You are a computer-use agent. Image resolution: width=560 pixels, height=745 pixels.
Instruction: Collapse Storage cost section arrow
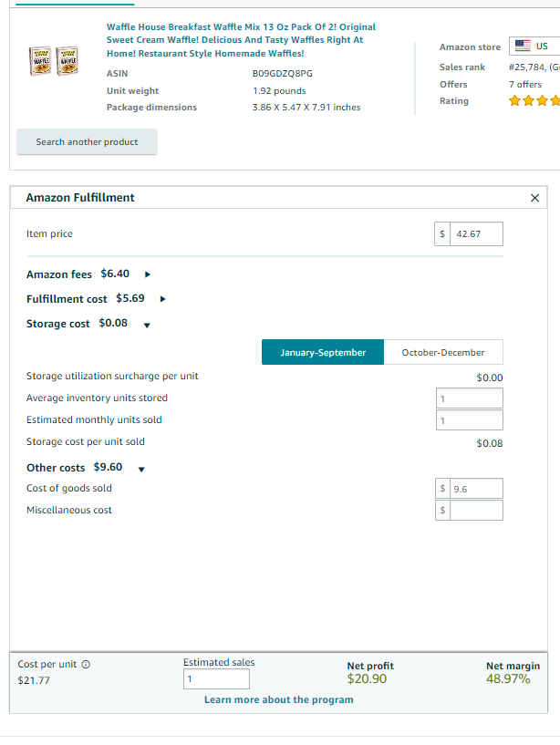(147, 325)
